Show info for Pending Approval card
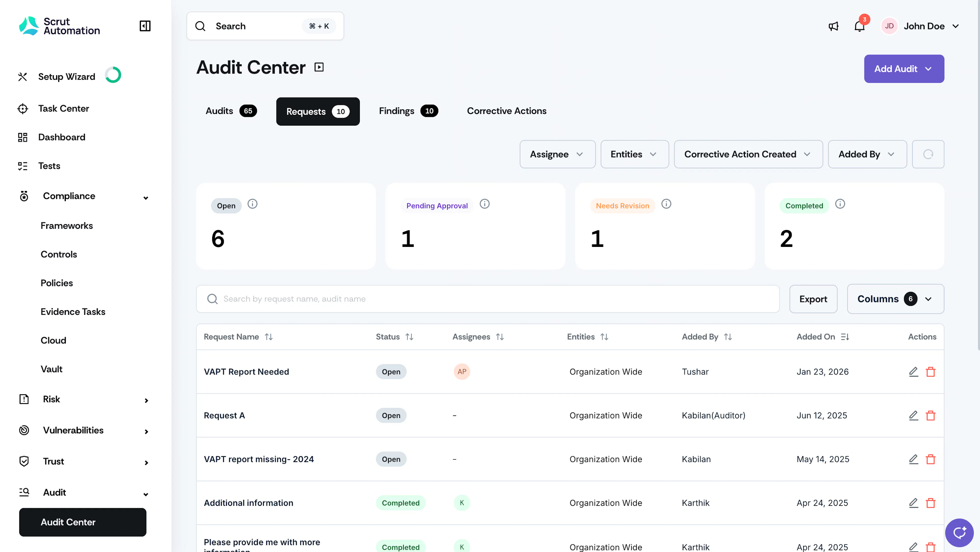980x552 pixels. pos(484,204)
